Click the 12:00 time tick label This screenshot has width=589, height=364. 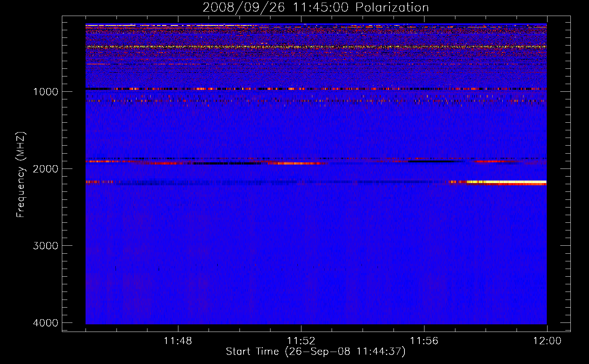(547, 341)
